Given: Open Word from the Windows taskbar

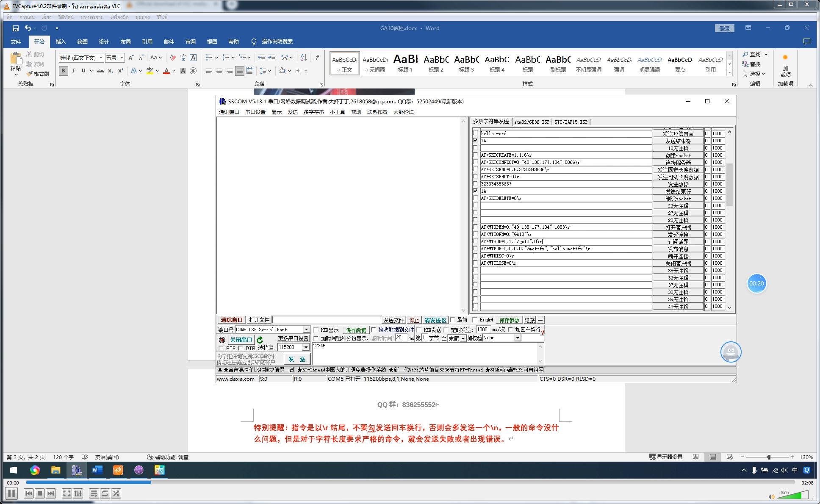Looking at the screenshot, I should (x=97, y=470).
